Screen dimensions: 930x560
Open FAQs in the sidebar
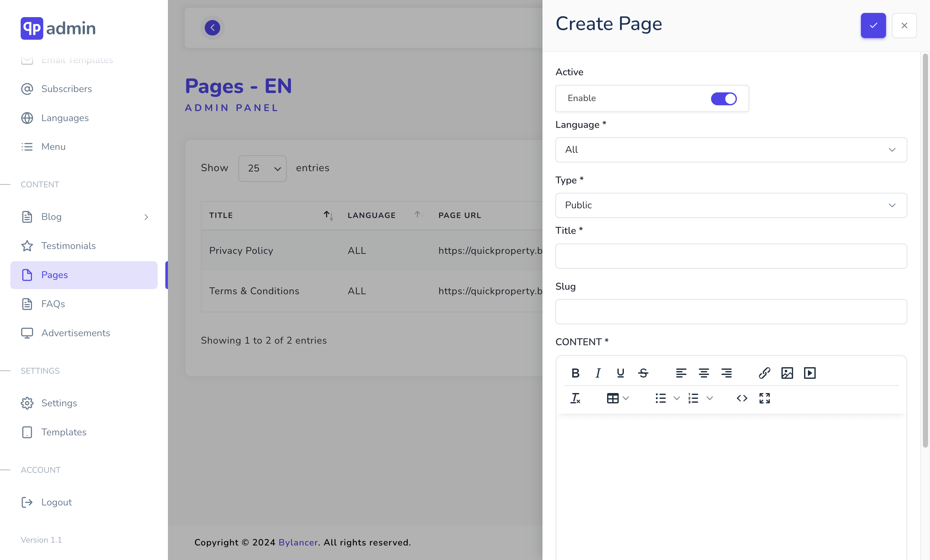point(84,304)
